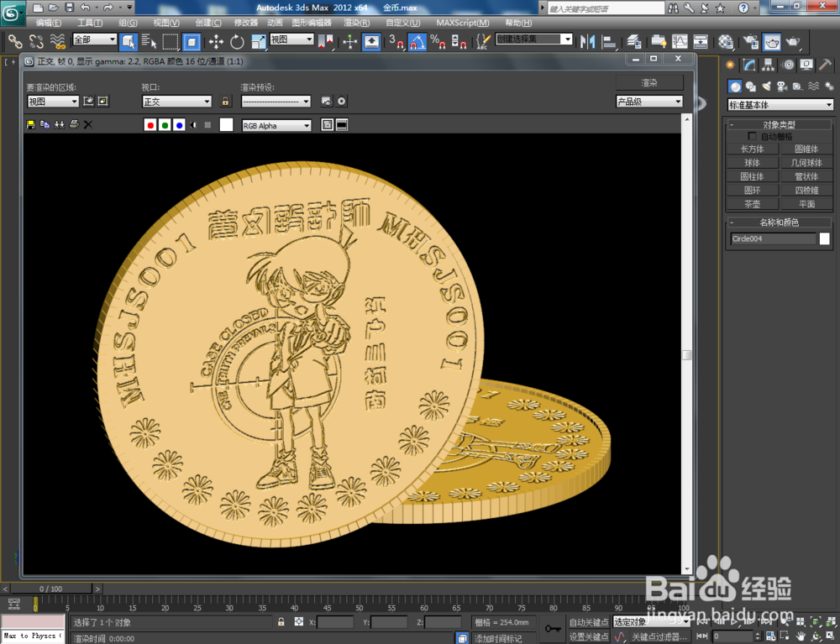This screenshot has width=840, height=644.
Task: Toggle the red channel in the render window
Action: coord(150,125)
